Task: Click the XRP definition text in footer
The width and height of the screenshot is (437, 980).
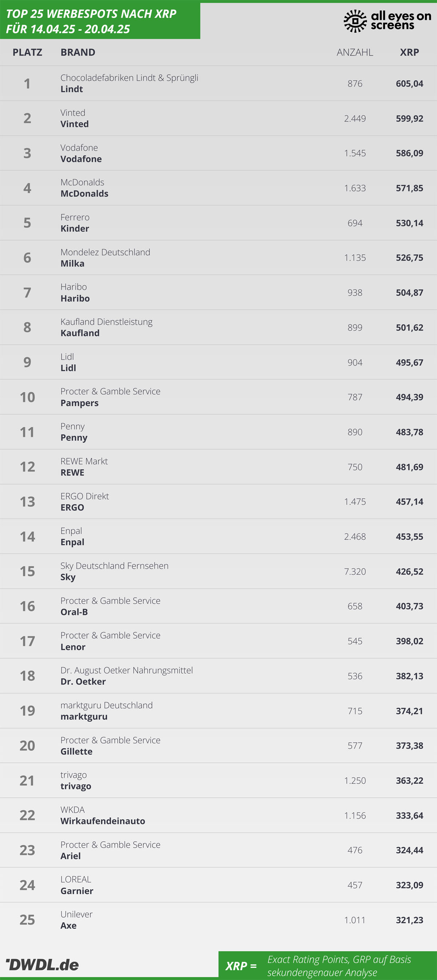Action: (339, 965)
